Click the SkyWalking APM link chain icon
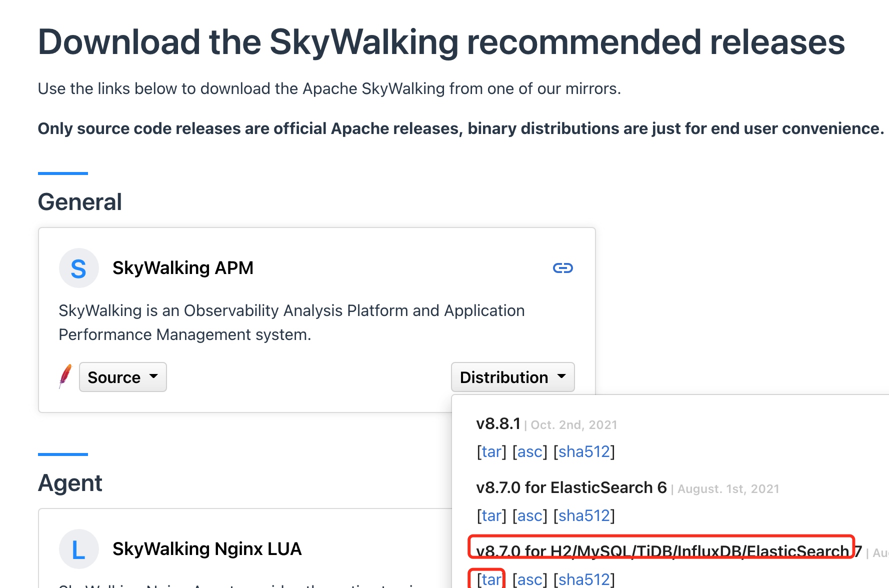 (x=562, y=268)
